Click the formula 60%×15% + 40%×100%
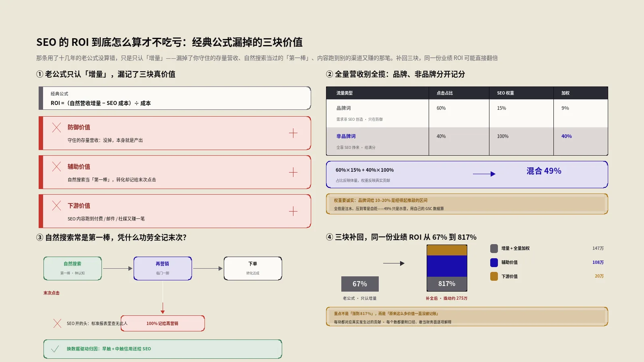The width and height of the screenshot is (644, 362). click(x=365, y=170)
